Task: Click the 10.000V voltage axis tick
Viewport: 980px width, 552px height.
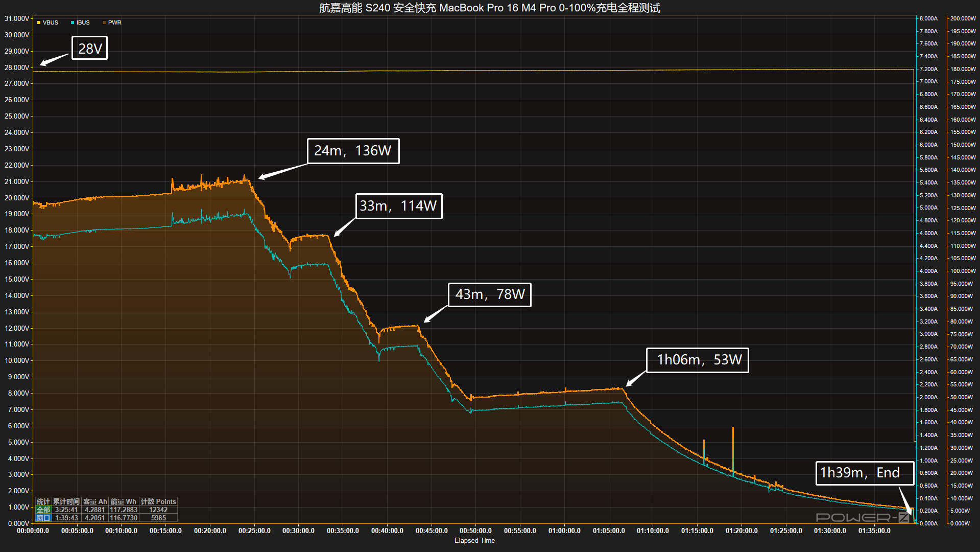Action: coord(17,360)
